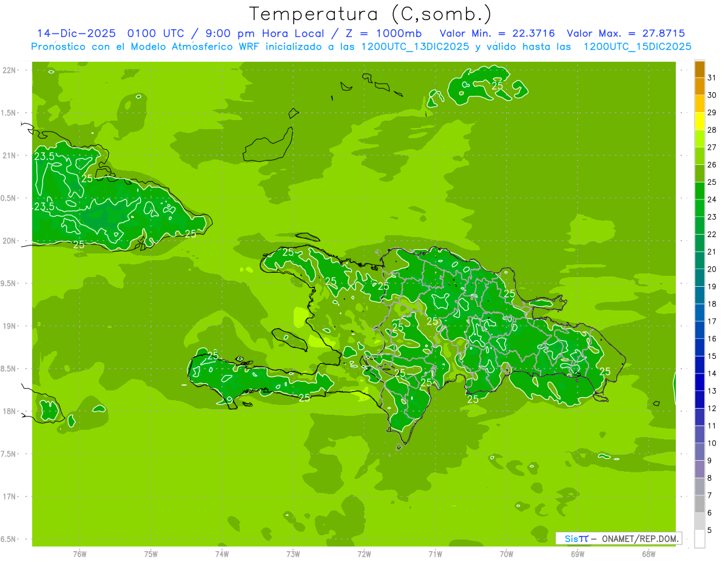The image size is (728, 562).
Task: Click latitude axis label "7.5N"
Action: pos(9,454)
